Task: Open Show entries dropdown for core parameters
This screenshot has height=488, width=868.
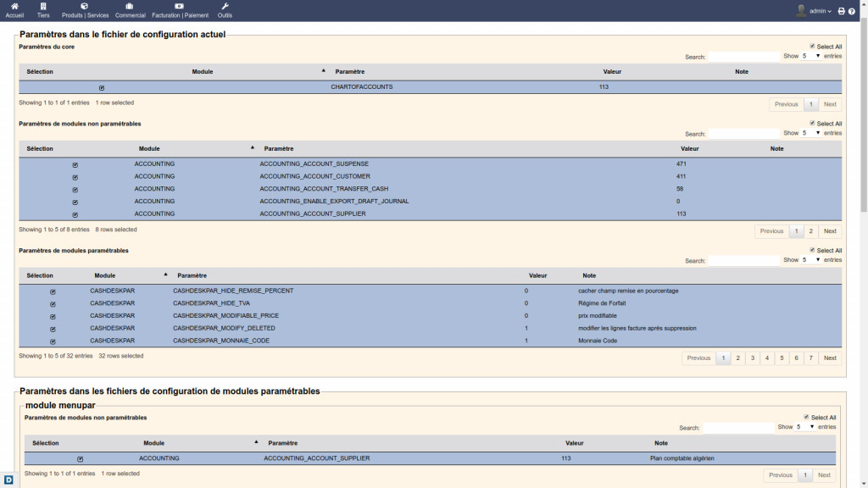Action: click(x=811, y=56)
